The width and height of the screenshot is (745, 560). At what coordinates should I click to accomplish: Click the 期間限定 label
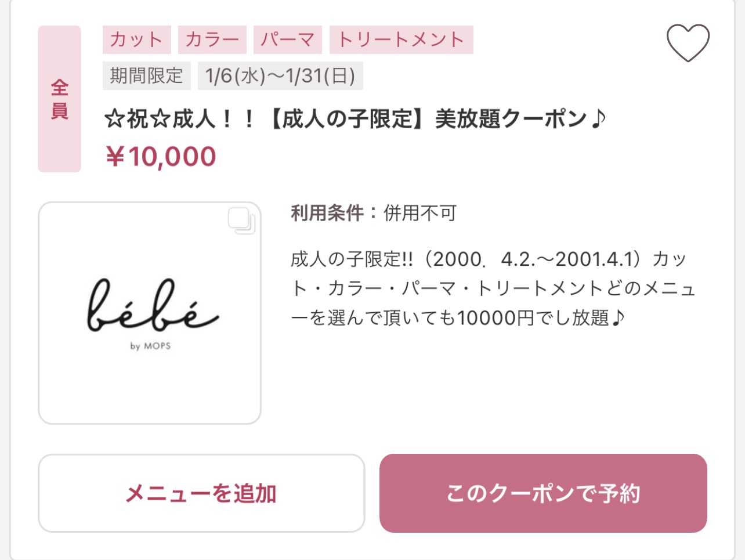[x=146, y=76]
